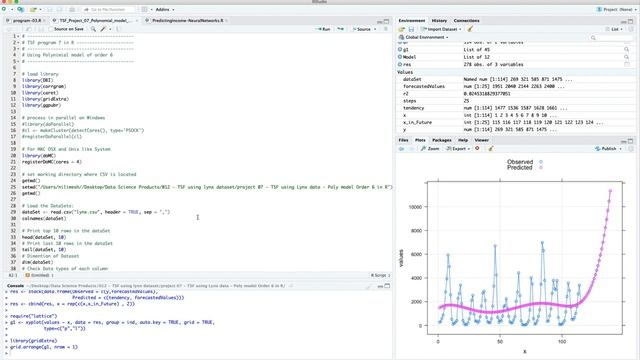The height and width of the screenshot is (360, 640).
Task: Clear environment objects with the broom icon
Action: [470, 29]
